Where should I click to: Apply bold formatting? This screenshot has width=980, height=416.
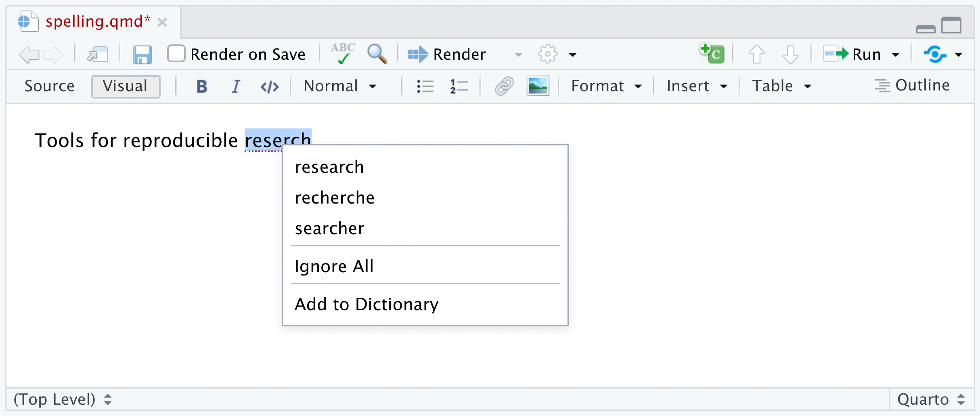click(x=202, y=86)
